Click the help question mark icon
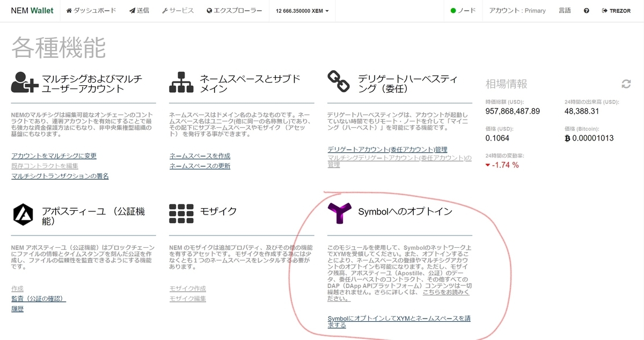The height and width of the screenshot is (340, 644). click(x=587, y=11)
